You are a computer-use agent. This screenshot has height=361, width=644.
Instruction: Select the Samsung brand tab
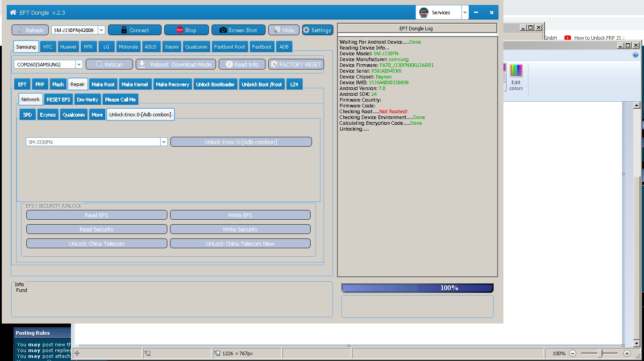coord(26,47)
